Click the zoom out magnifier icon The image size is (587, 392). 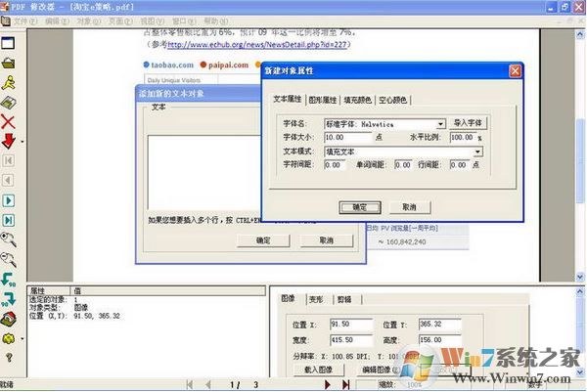(8, 259)
